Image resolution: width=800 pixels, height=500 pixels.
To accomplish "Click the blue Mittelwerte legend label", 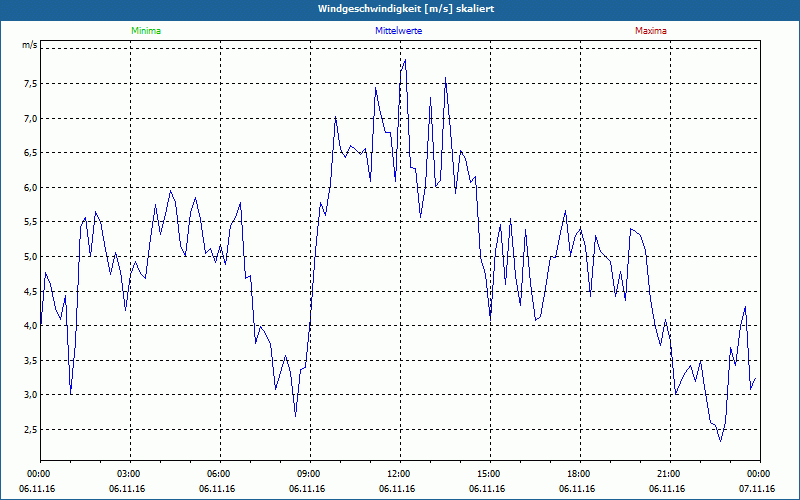I will (x=398, y=31).
